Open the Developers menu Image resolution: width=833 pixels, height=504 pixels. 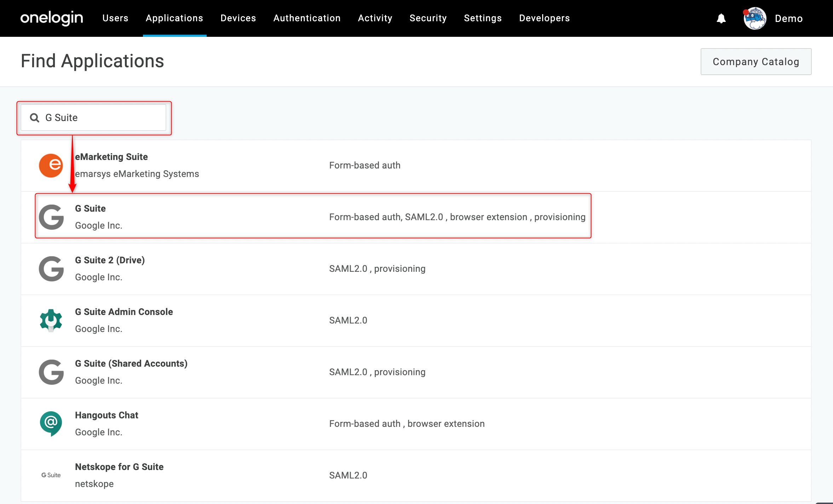pyautogui.click(x=544, y=18)
